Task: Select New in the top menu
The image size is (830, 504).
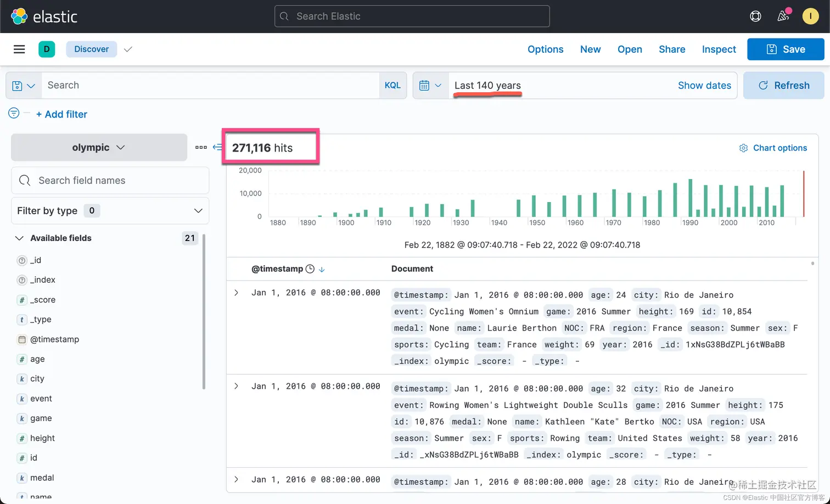Action: pos(591,49)
